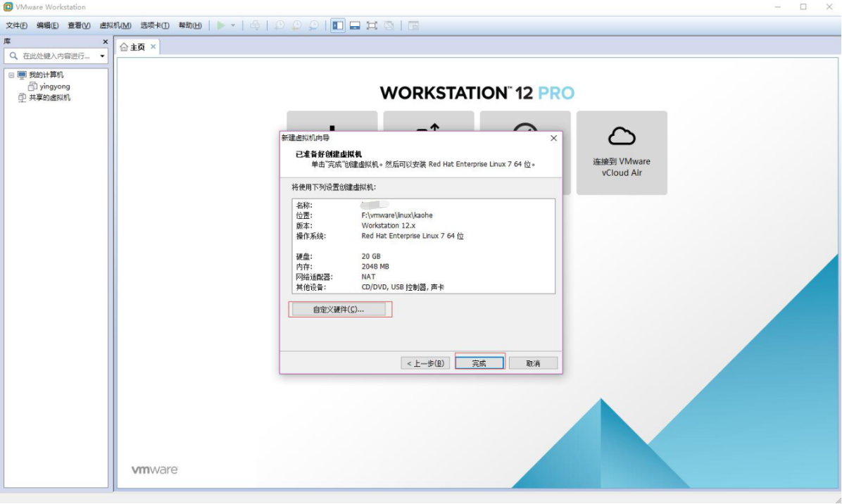
Task: Click the unity mode toolbar icon
Action: point(389,25)
